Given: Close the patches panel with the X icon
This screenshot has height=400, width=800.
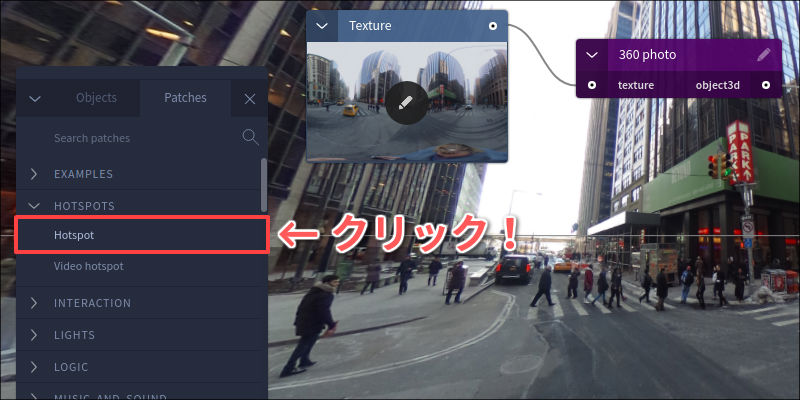Looking at the screenshot, I should pos(249,99).
